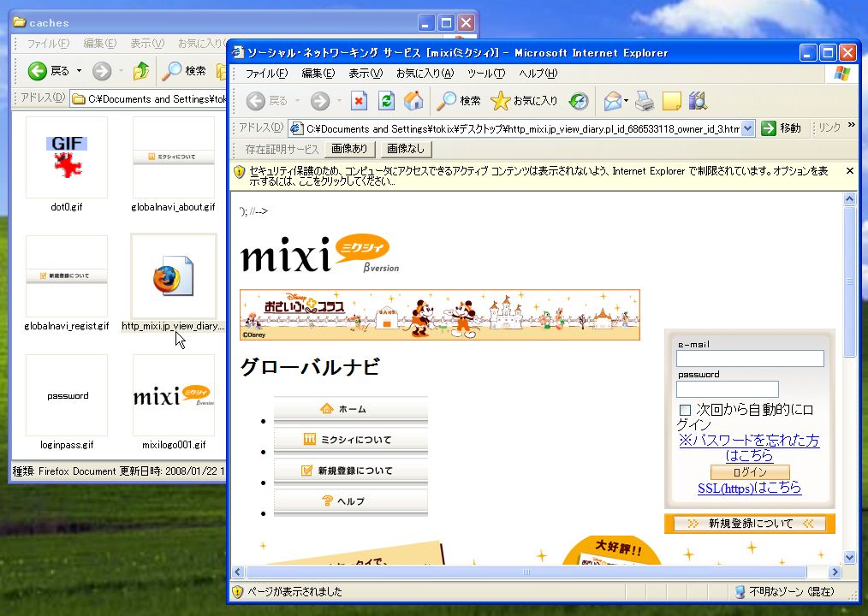Click the Mail icon in Internet Explorer toolbar

[x=613, y=101]
